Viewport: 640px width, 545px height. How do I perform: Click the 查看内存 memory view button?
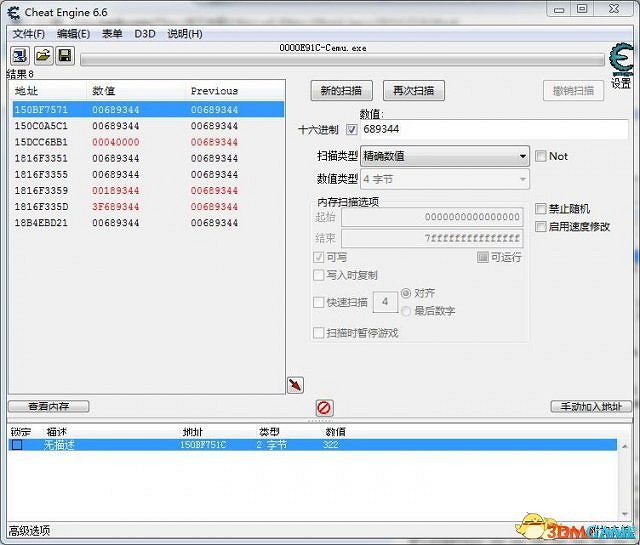48,406
